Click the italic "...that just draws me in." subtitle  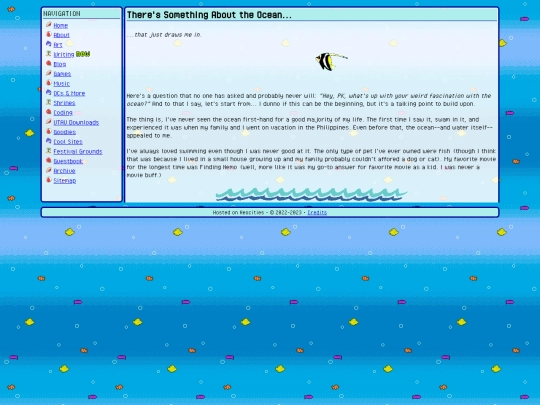tap(164, 34)
